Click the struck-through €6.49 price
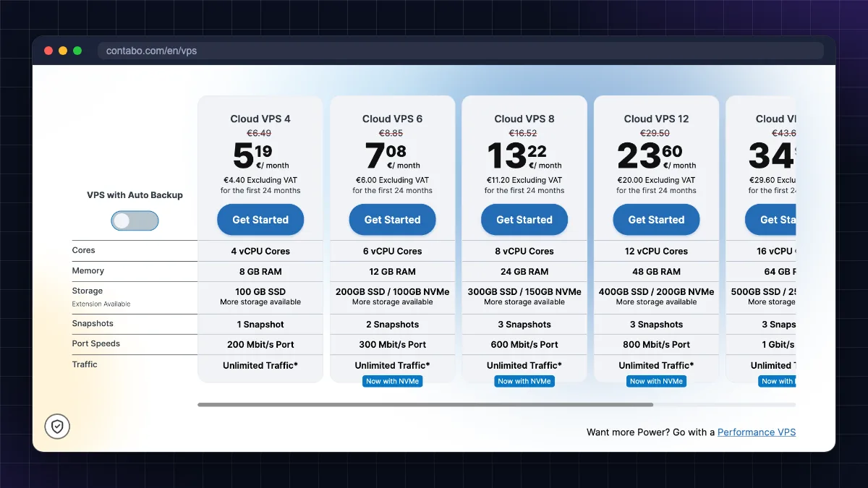The height and width of the screenshot is (488, 868). tap(259, 133)
